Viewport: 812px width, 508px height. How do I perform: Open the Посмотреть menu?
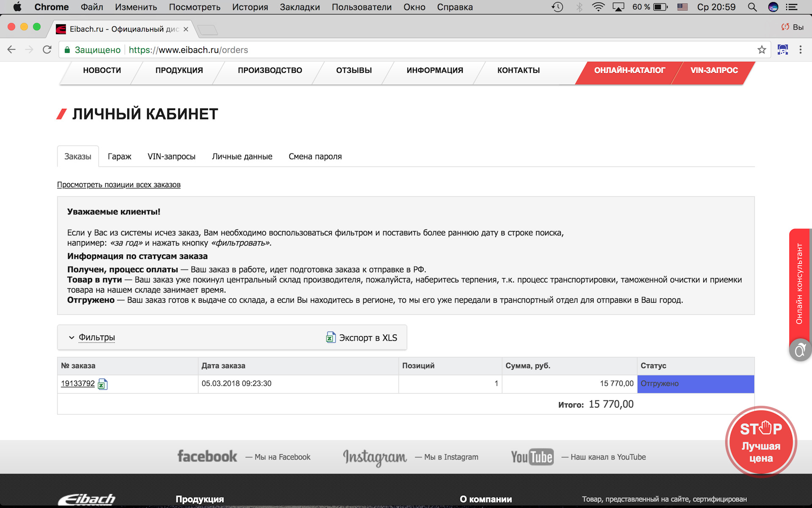click(195, 7)
